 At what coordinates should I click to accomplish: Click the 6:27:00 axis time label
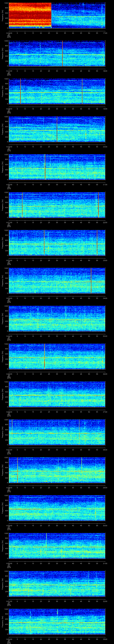[x=9, y=450]
